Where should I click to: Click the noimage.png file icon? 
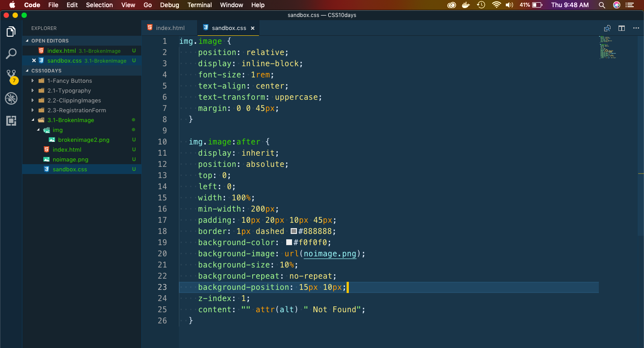(x=47, y=159)
